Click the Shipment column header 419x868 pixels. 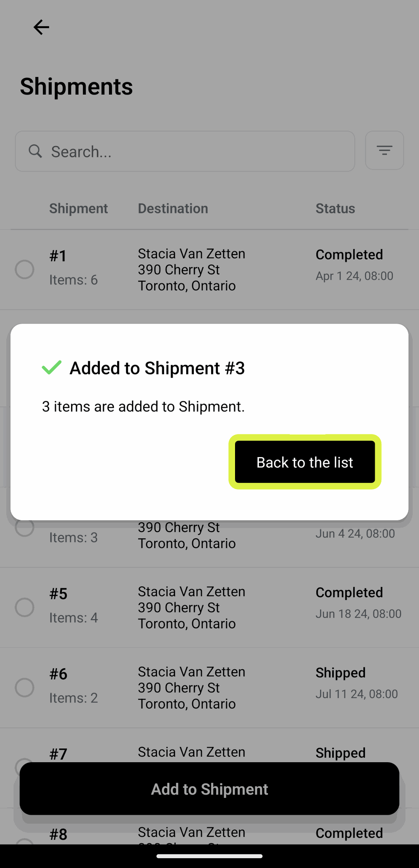[79, 208]
